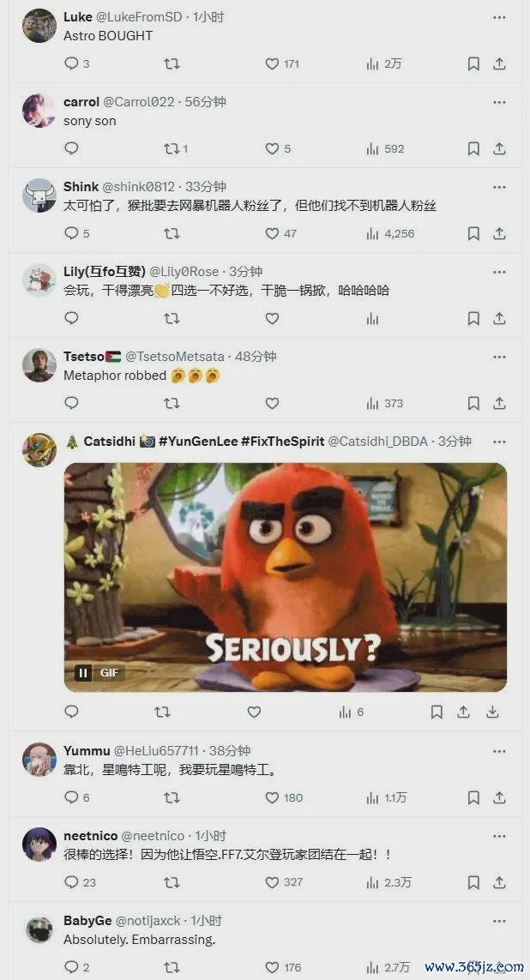Like Luke's "Astro BOUGHT" tweet
The image size is (530, 980).
click(x=272, y=63)
